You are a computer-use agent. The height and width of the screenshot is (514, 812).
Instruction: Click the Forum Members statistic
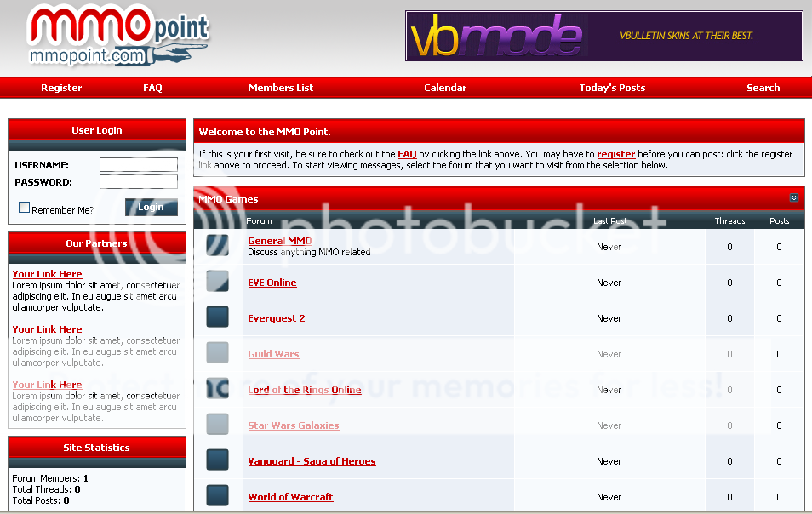coord(50,478)
